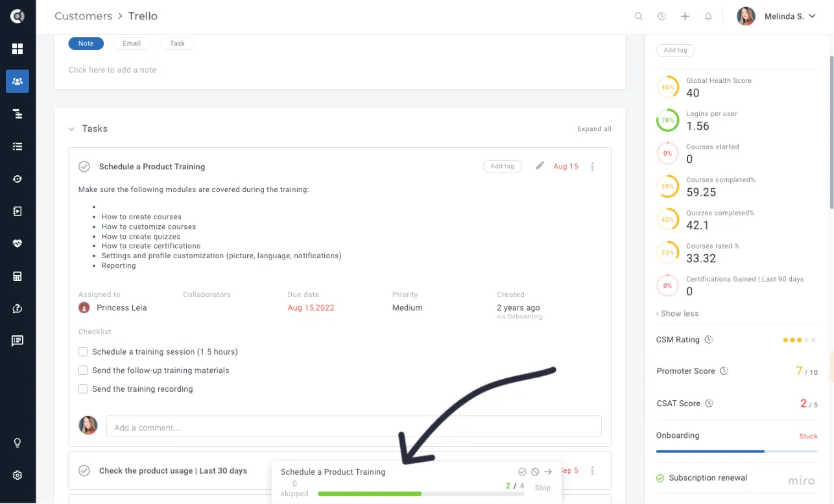
Task: Open the three-dot menu for Check the product usage
Action: pos(592,471)
